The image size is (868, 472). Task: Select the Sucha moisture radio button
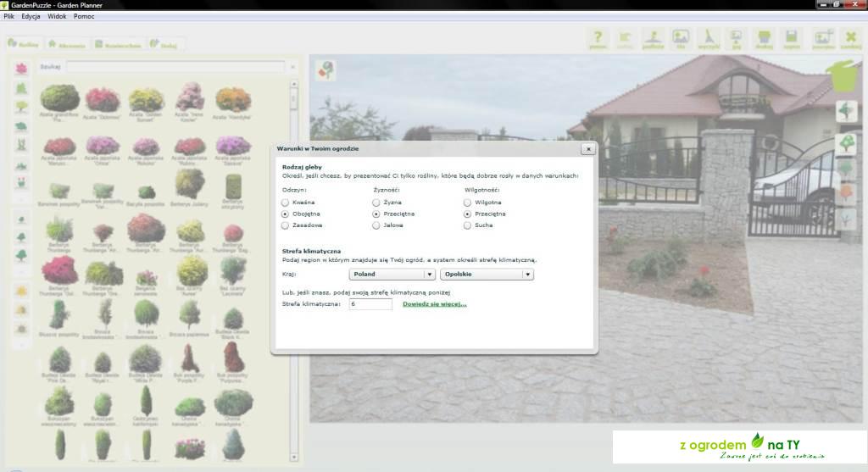467,226
